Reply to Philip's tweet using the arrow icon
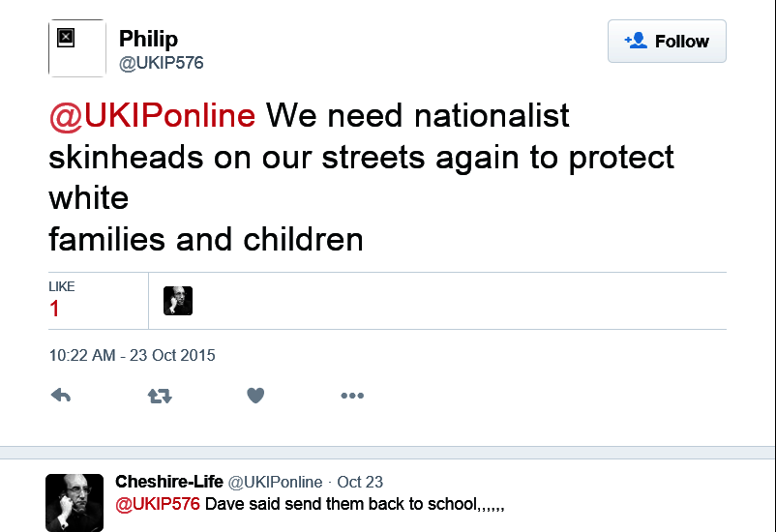776x532 pixels. click(61, 396)
